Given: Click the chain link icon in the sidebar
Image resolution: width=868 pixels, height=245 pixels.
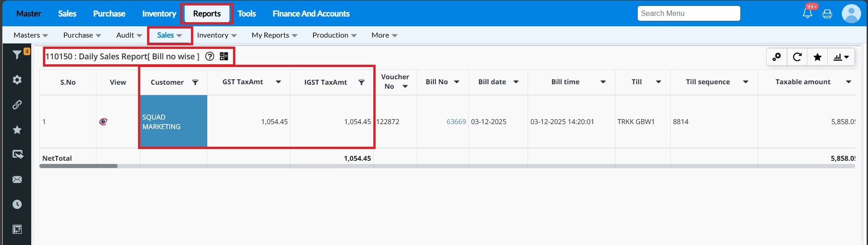Looking at the screenshot, I should click(17, 105).
